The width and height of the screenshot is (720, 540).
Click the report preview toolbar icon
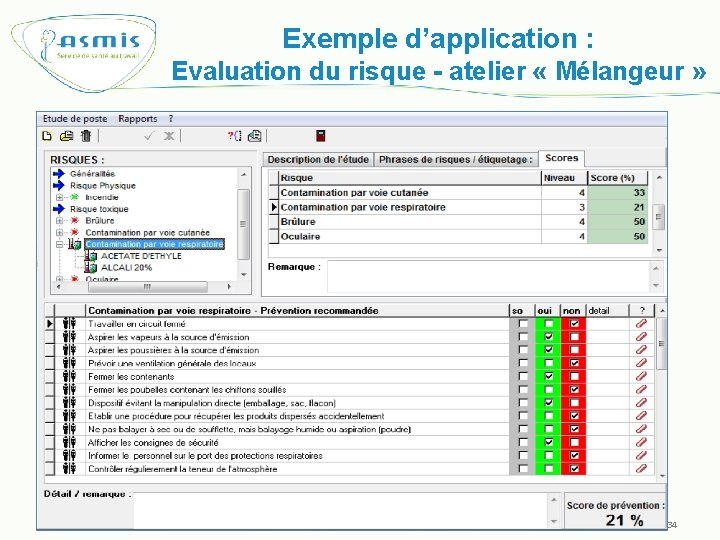click(254, 136)
